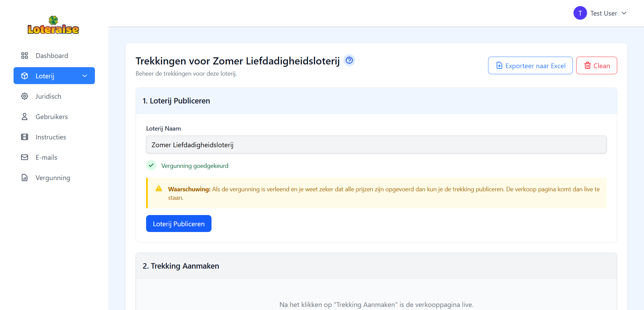This screenshot has height=310, width=644.
Task: Click the E-mails envelope icon
Action: (x=24, y=157)
